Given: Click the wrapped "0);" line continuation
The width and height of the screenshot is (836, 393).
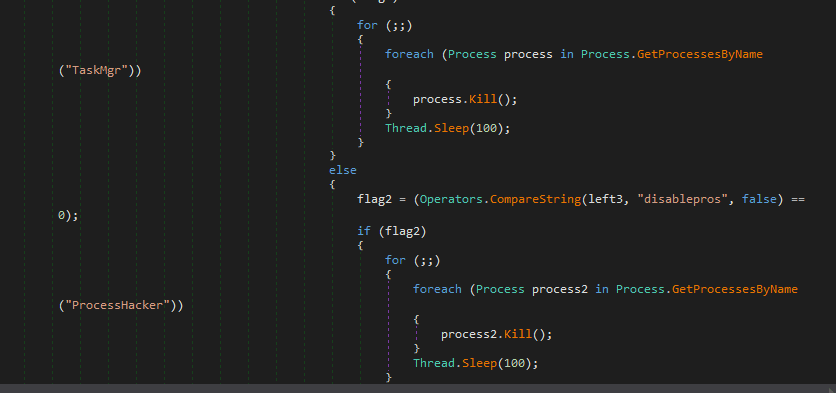Looking at the screenshot, I should [68, 216].
